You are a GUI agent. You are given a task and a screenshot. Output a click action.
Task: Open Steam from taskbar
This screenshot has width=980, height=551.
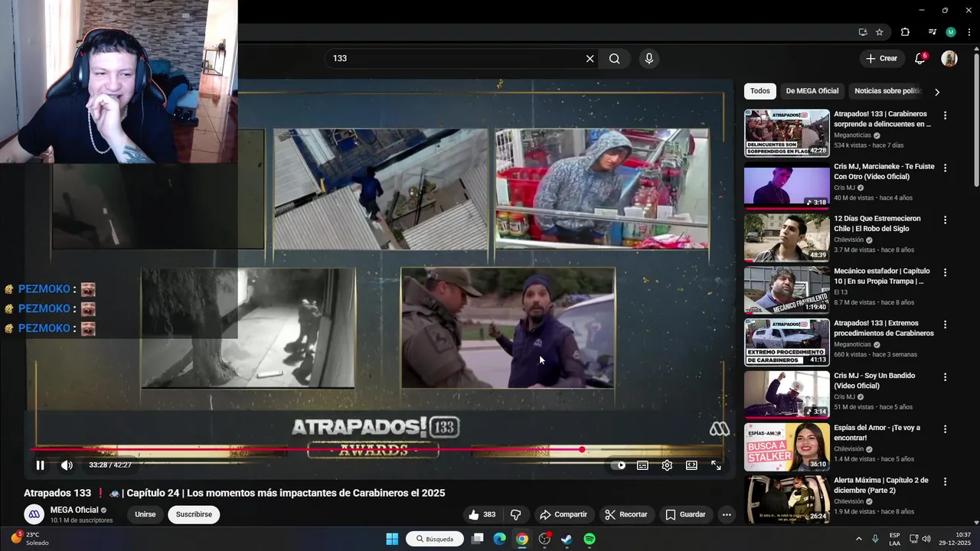click(x=567, y=539)
